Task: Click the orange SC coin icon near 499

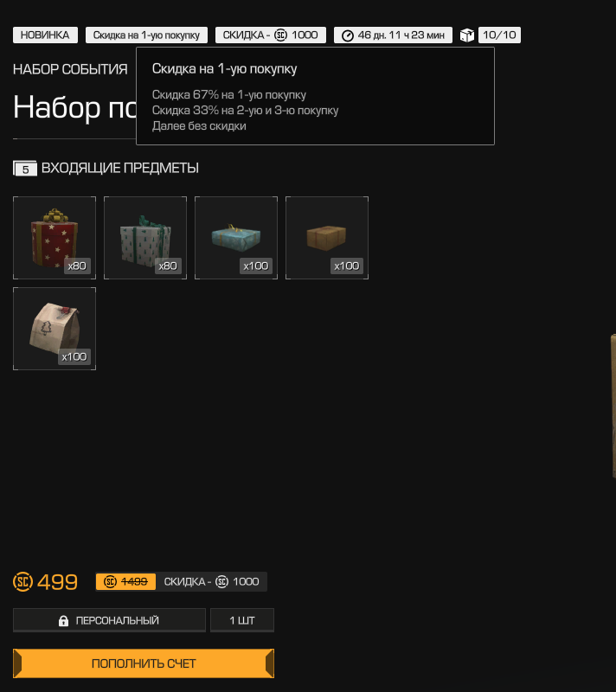Action: tap(23, 581)
